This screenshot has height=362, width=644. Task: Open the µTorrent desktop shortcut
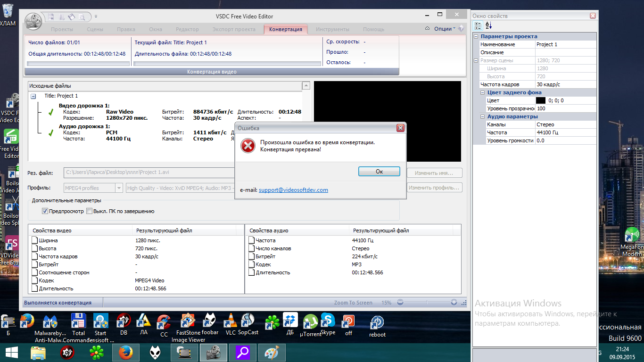point(310,326)
